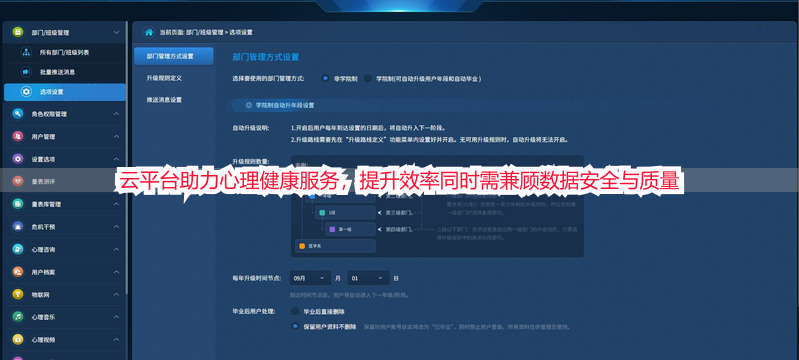The width and height of the screenshot is (799, 360).
Task: Expand the 心理咨询 chevron
Action: 116,249
